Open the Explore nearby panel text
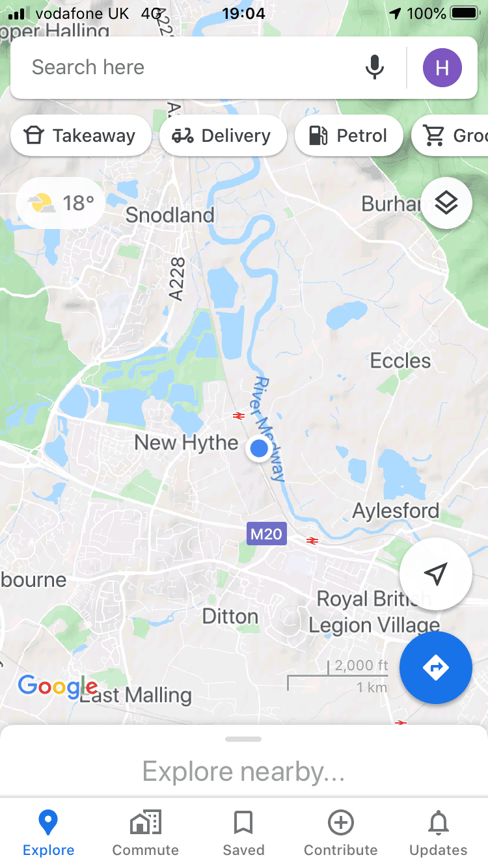This screenshot has width=488, height=868. pyautogui.click(x=243, y=772)
